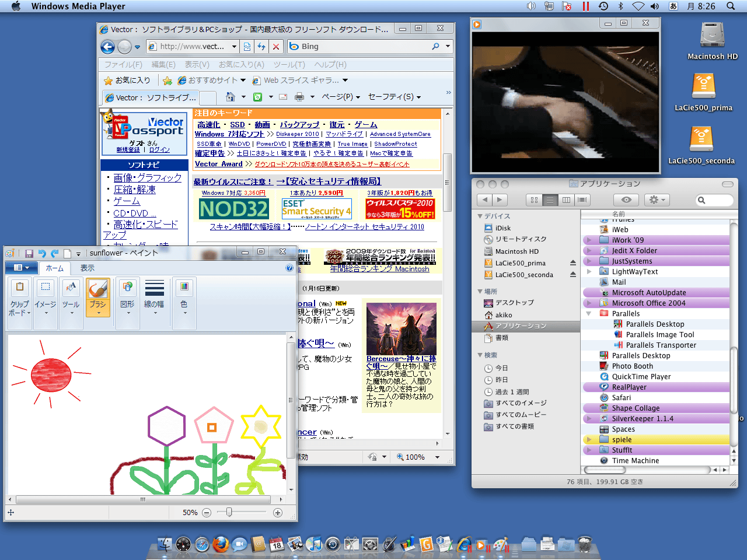The width and height of the screenshot is (747, 560).
Task: Click the Finder Quick Look eye button
Action: tap(626, 200)
